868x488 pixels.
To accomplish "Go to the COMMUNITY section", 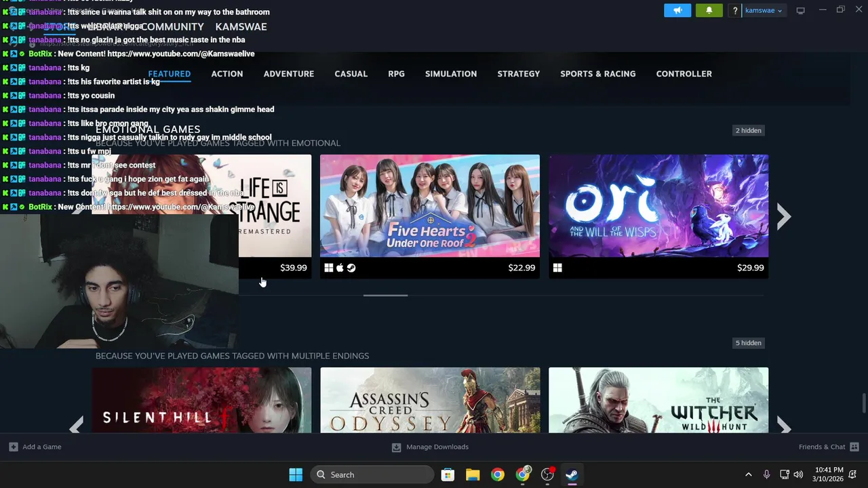I will pos(172,26).
